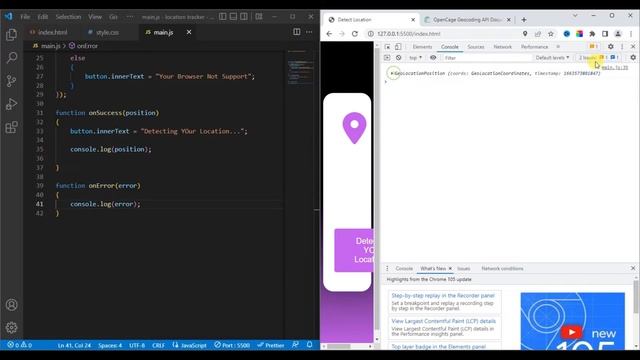Viewport: 640px width, 360px height.
Task: Open a new Chrome tab
Action: (x=524, y=20)
